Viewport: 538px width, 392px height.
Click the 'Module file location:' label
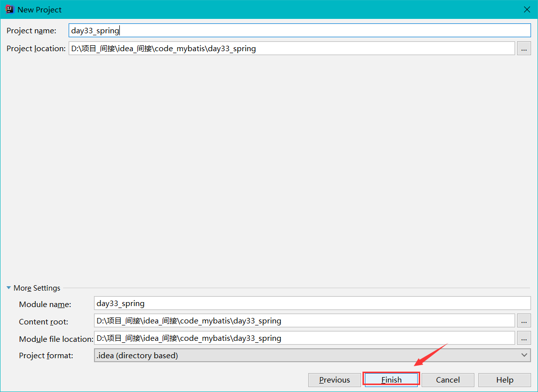point(56,339)
